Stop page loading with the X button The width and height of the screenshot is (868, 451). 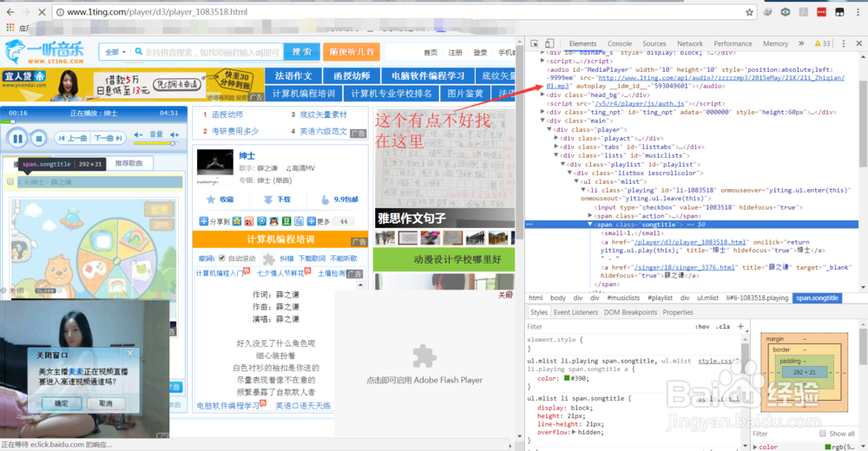[x=43, y=11]
